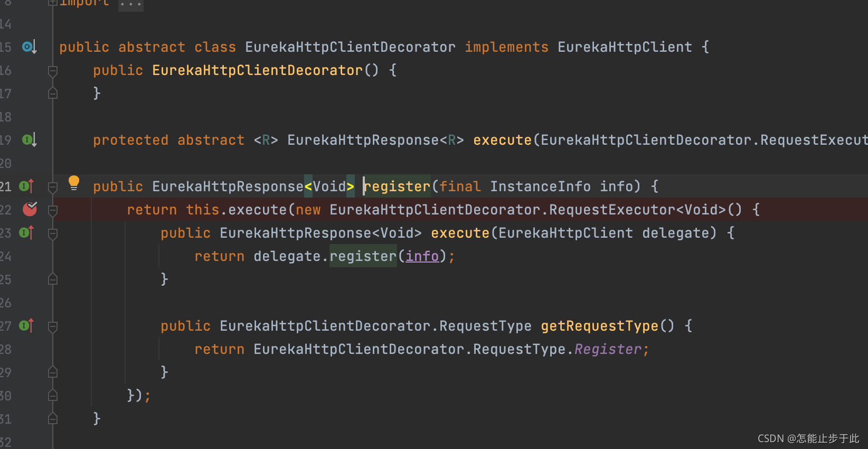This screenshot has width=868, height=449.
Task: Click the implements gutter icon on line 23
Action: click(x=26, y=232)
